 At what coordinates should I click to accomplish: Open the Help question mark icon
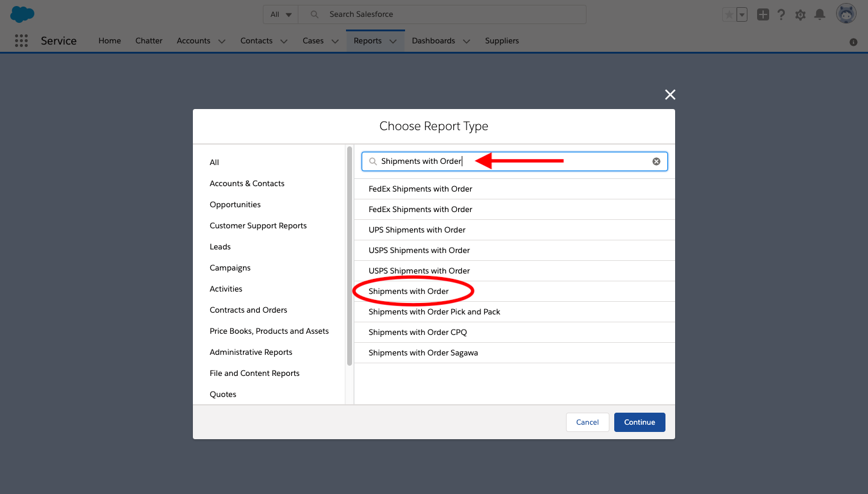pyautogui.click(x=781, y=14)
